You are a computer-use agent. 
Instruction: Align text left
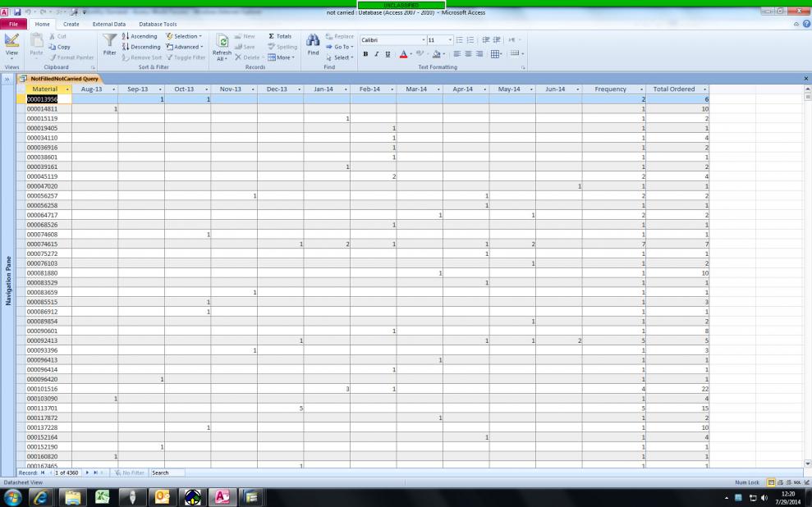(x=456, y=54)
